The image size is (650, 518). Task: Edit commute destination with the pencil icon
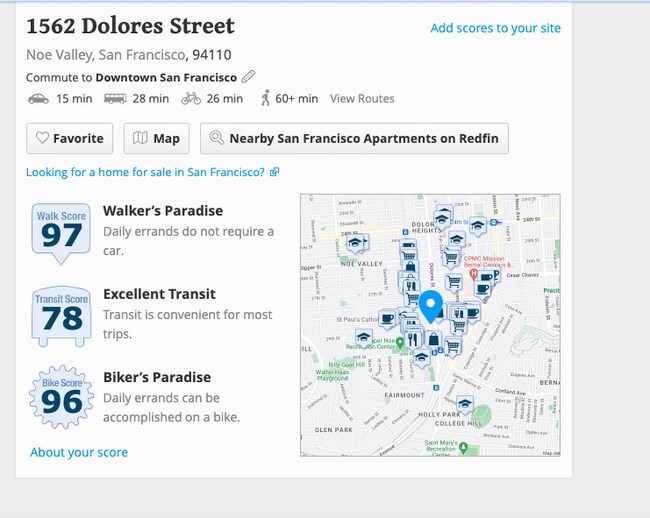click(x=248, y=77)
